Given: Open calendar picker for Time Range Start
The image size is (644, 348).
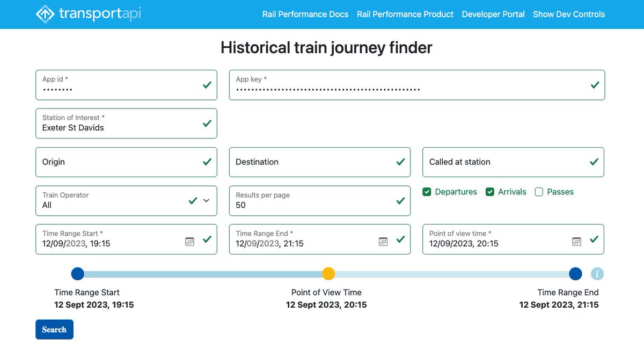Looking at the screenshot, I should pyautogui.click(x=189, y=242).
